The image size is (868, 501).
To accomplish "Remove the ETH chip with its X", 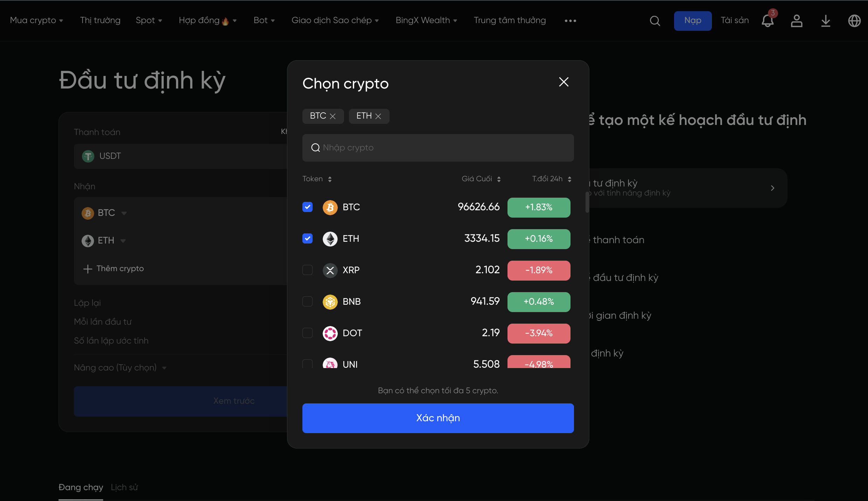I will [x=378, y=116].
